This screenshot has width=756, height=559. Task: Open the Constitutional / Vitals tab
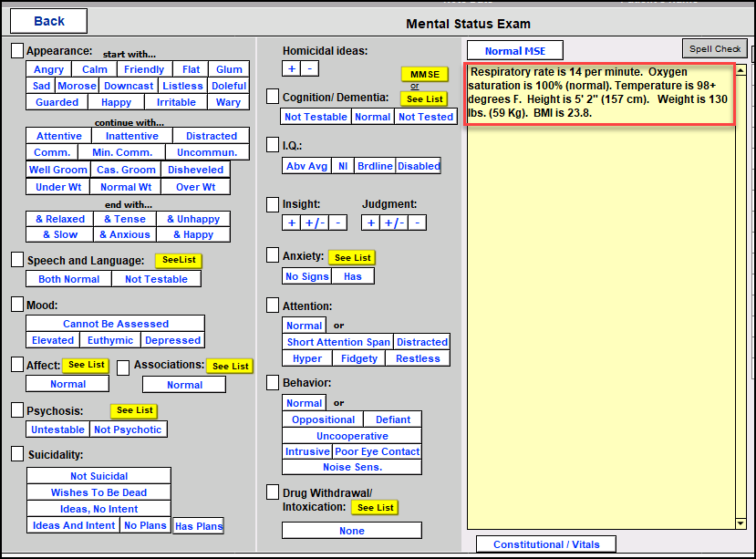click(546, 544)
